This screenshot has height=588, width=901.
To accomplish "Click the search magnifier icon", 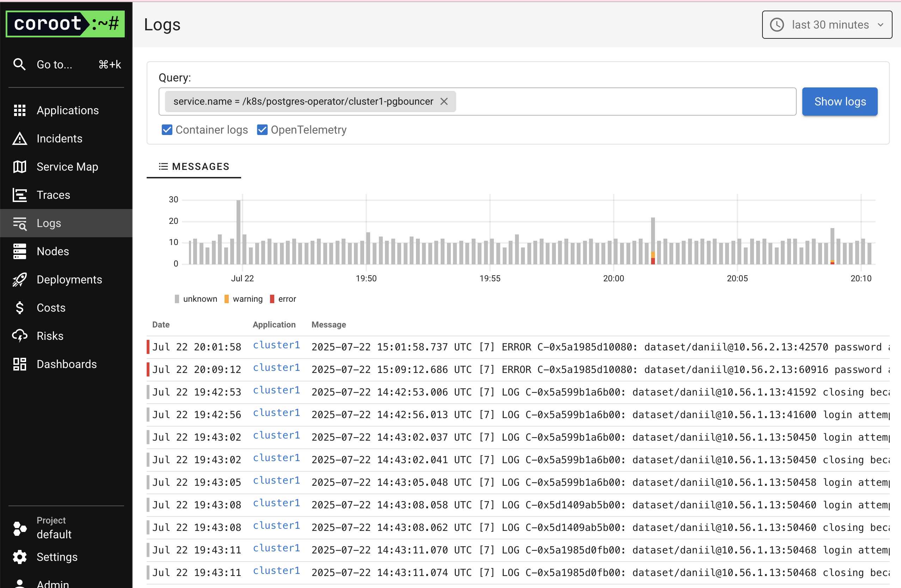I will [x=19, y=65].
